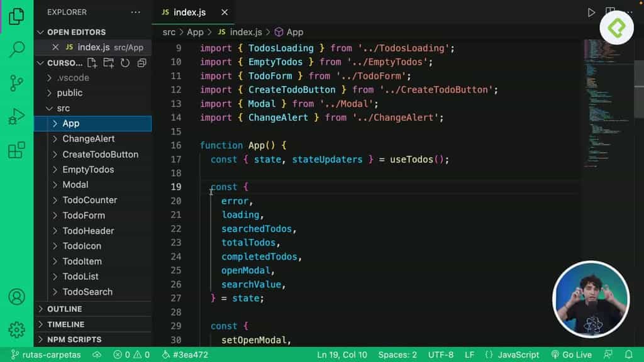Open the errors and warnings count
The height and width of the screenshot is (362, 644).
click(131, 354)
